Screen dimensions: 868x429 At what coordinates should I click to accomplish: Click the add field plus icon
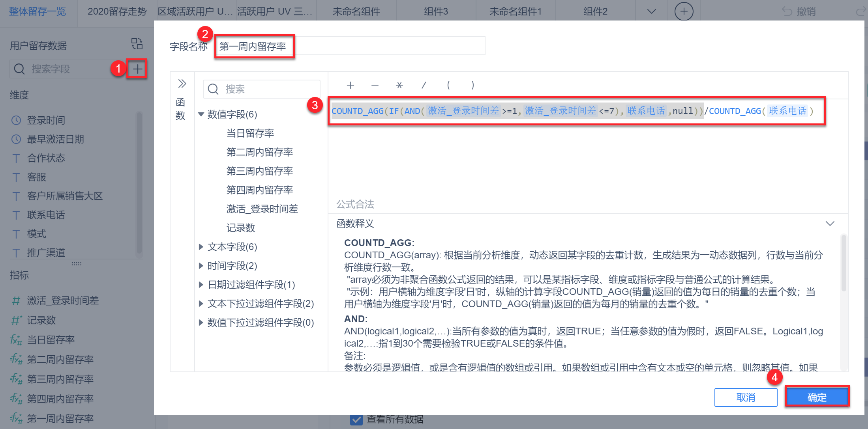point(137,69)
